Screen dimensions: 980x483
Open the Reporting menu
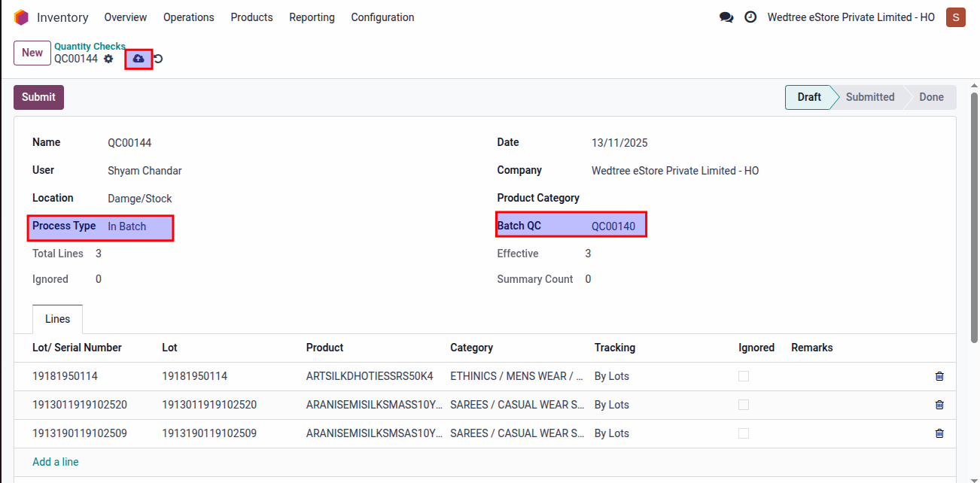312,17
